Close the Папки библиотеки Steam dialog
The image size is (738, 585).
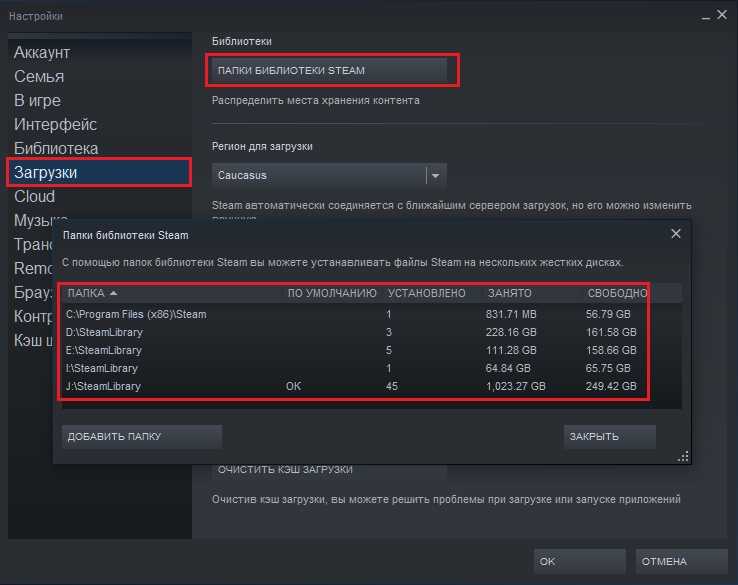tap(676, 233)
